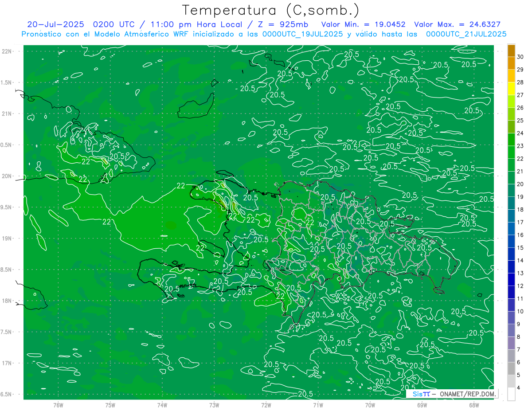
Task: Click the '22N' latitude axis label
Action: [x=7, y=51]
